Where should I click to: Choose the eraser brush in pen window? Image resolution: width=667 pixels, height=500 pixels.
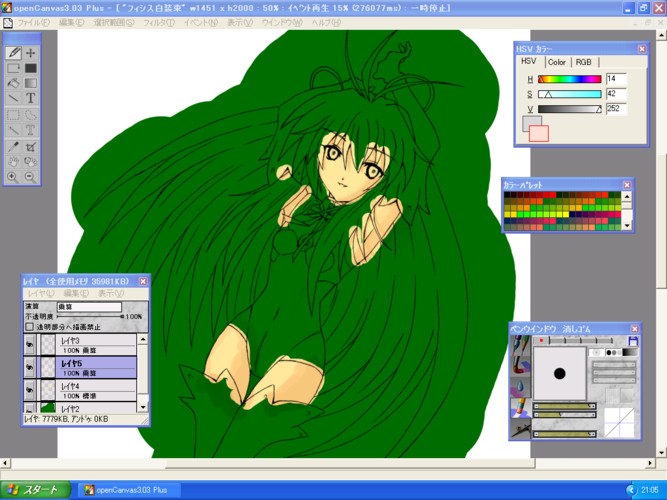point(520,407)
